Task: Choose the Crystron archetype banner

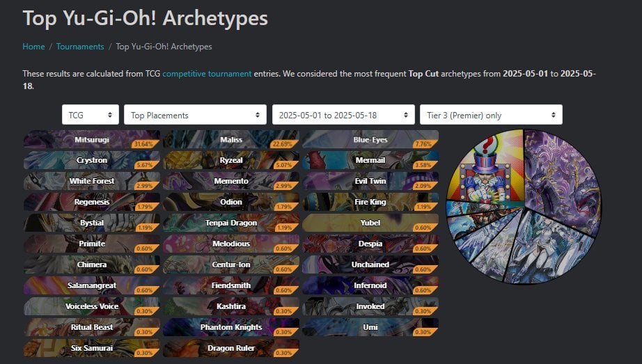Action: point(92,161)
